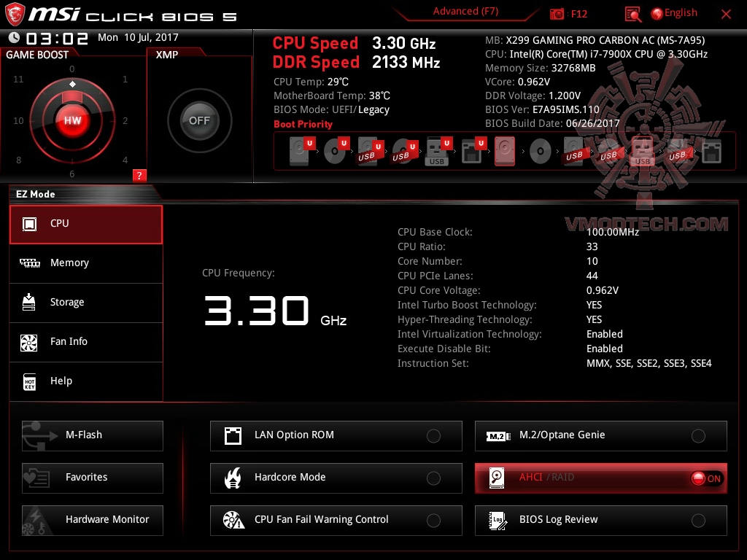Launch the M-Flash utility
The image size is (747, 560).
(x=93, y=436)
